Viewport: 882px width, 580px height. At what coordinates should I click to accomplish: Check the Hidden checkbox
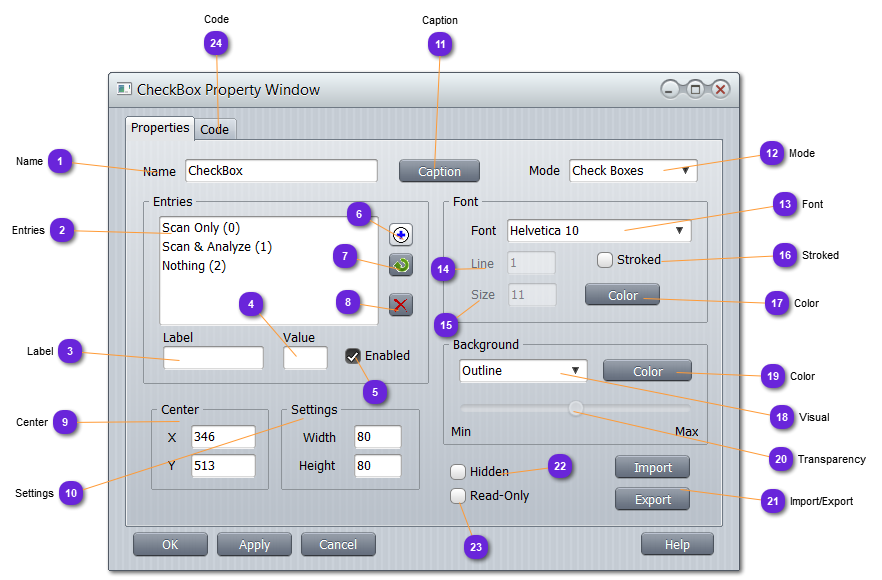(x=458, y=472)
